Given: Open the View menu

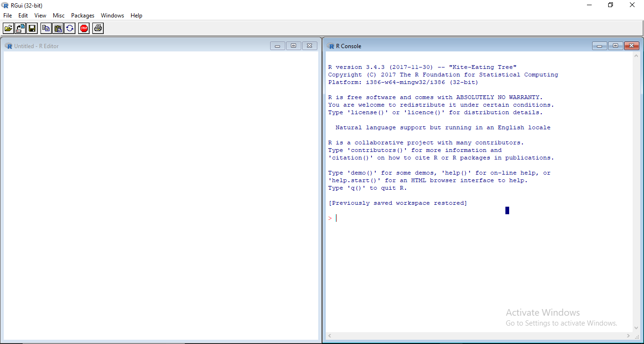Looking at the screenshot, I should pyautogui.click(x=41, y=16).
